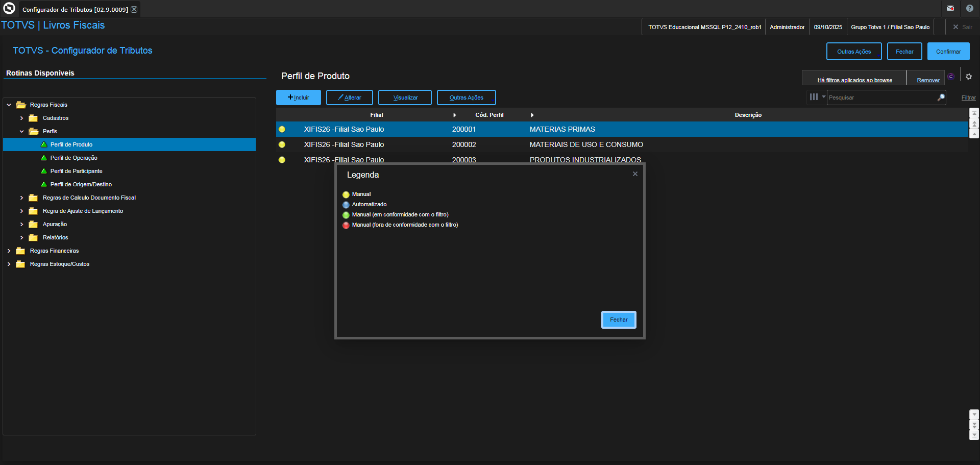
Task: Open browse settings gear icon
Action: 969,77
